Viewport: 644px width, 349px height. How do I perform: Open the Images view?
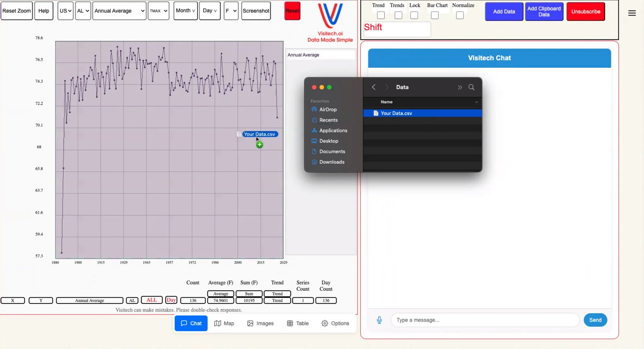tap(260, 323)
